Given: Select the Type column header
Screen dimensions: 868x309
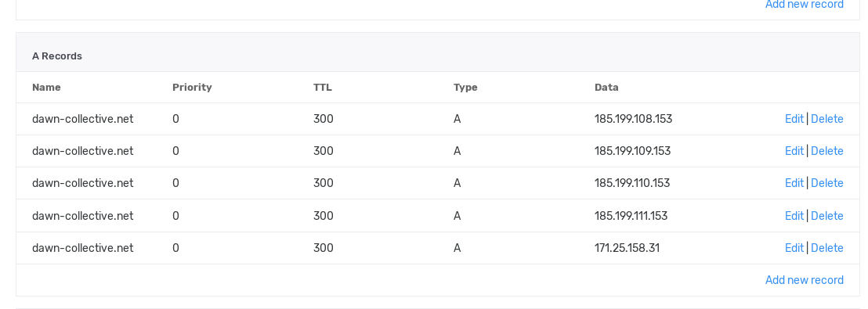Looking at the screenshot, I should click(465, 88).
